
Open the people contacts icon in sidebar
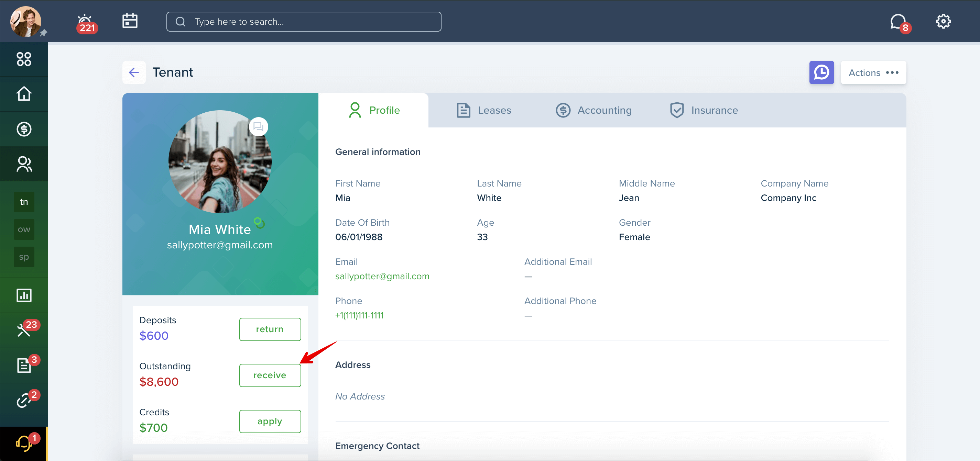point(24,164)
